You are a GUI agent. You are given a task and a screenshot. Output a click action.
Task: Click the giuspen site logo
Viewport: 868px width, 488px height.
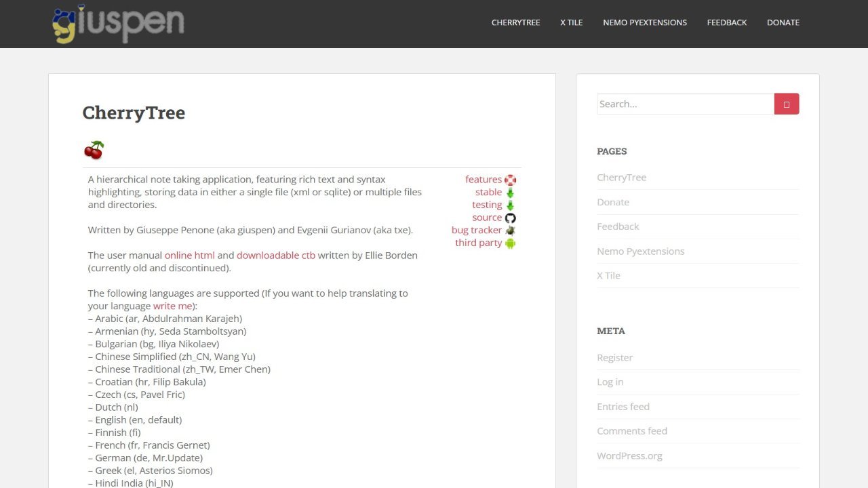point(118,24)
